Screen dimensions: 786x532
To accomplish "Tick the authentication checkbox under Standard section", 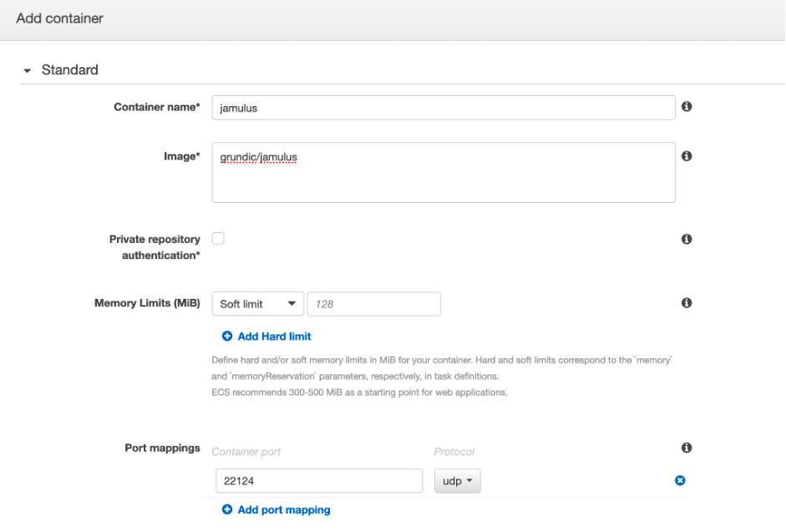I will [x=217, y=238].
